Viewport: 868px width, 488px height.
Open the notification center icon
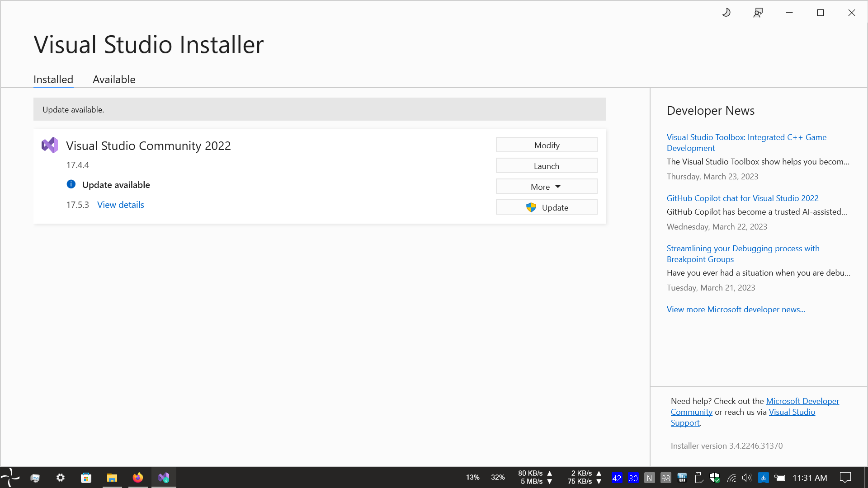click(x=845, y=478)
